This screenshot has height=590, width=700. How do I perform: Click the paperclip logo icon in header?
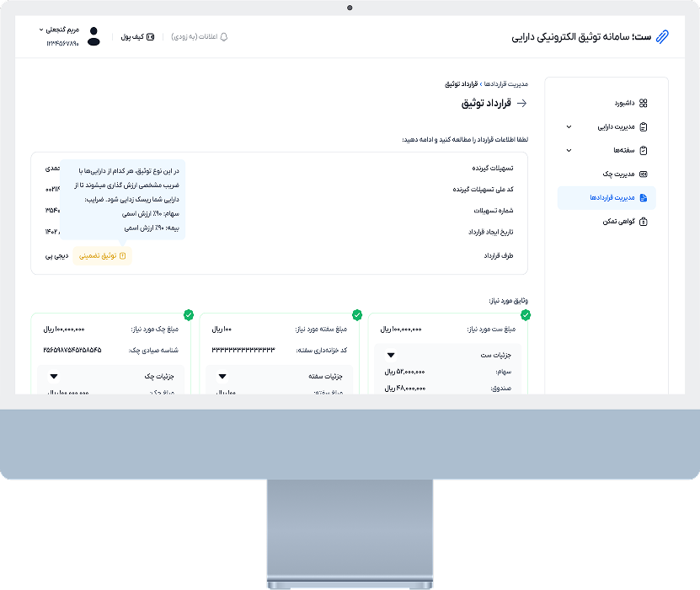pyautogui.click(x=662, y=37)
